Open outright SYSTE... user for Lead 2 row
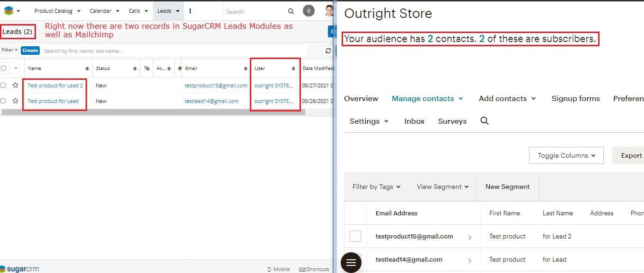 273,85
